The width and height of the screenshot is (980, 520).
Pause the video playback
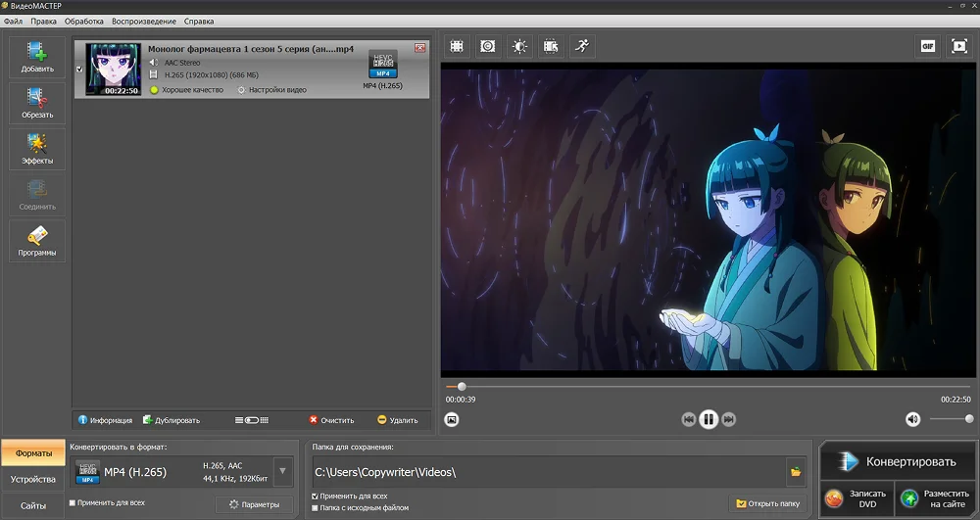pos(709,419)
